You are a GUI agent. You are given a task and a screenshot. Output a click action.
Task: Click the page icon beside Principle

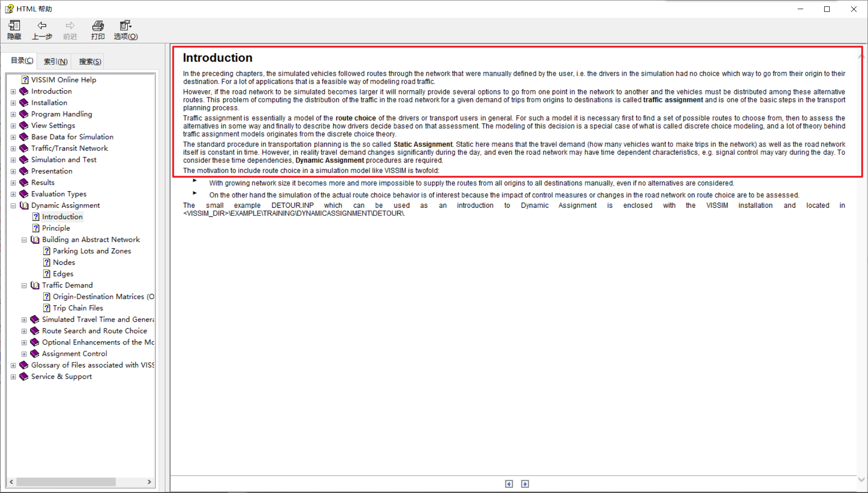[x=36, y=228]
